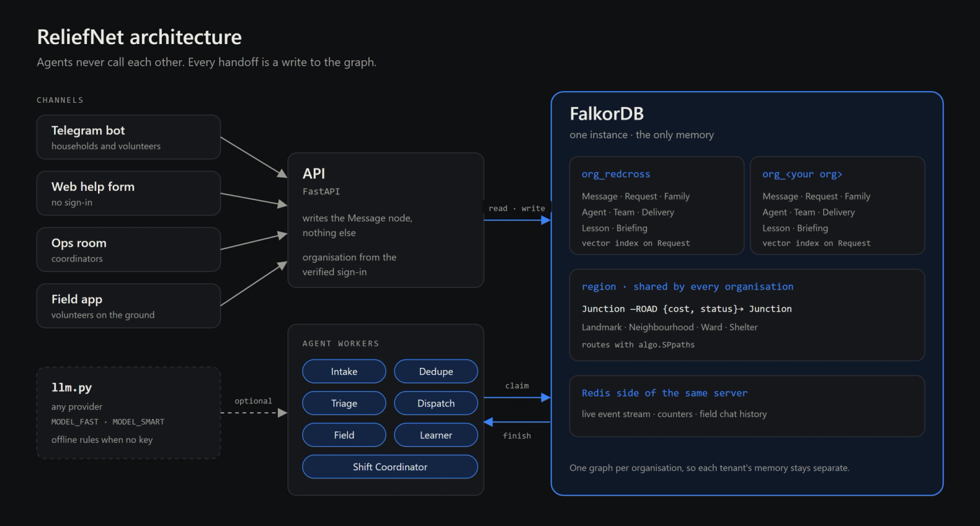Click 'households and volunteers' subtitle
980x526 pixels.
click(x=106, y=146)
